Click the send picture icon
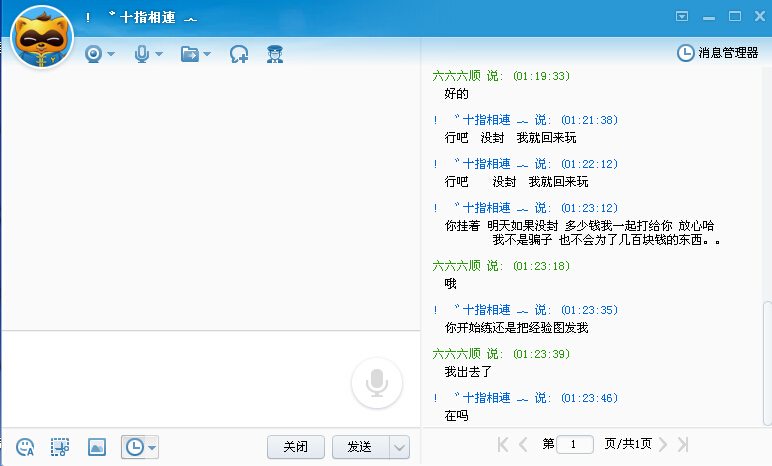The height and width of the screenshot is (466, 772). (97, 447)
